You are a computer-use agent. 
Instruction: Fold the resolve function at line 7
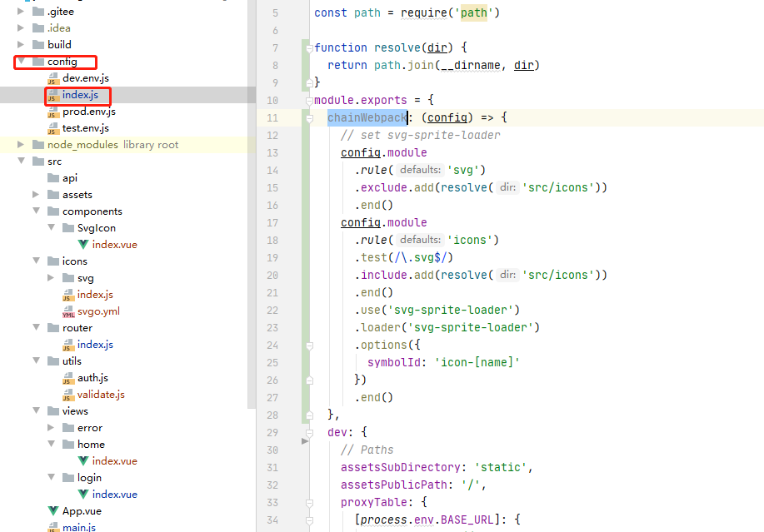pos(309,48)
